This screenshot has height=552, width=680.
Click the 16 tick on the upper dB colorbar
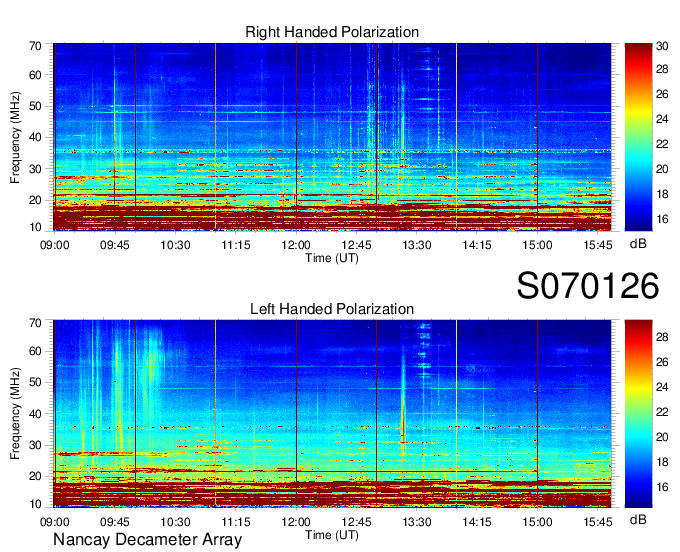point(662,219)
